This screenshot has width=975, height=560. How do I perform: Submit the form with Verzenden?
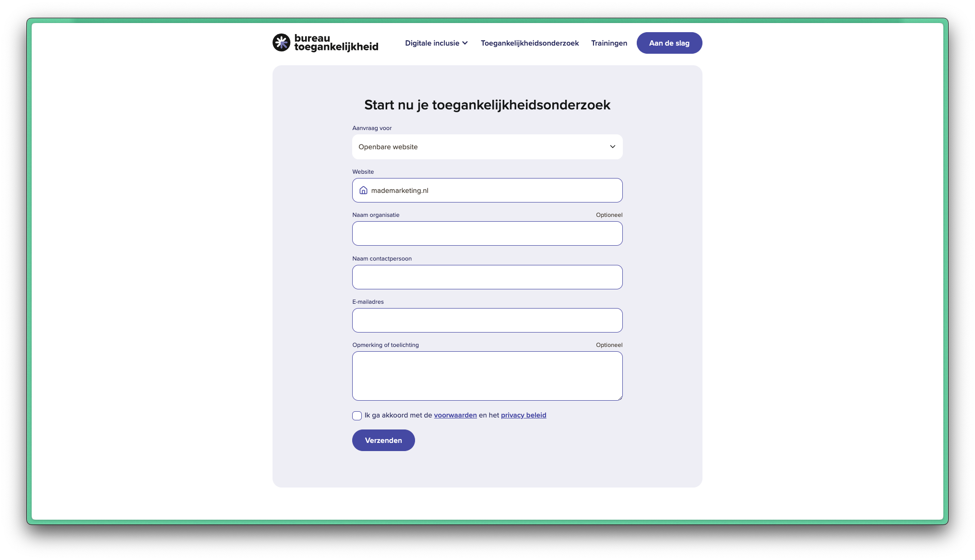click(x=383, y=440)
